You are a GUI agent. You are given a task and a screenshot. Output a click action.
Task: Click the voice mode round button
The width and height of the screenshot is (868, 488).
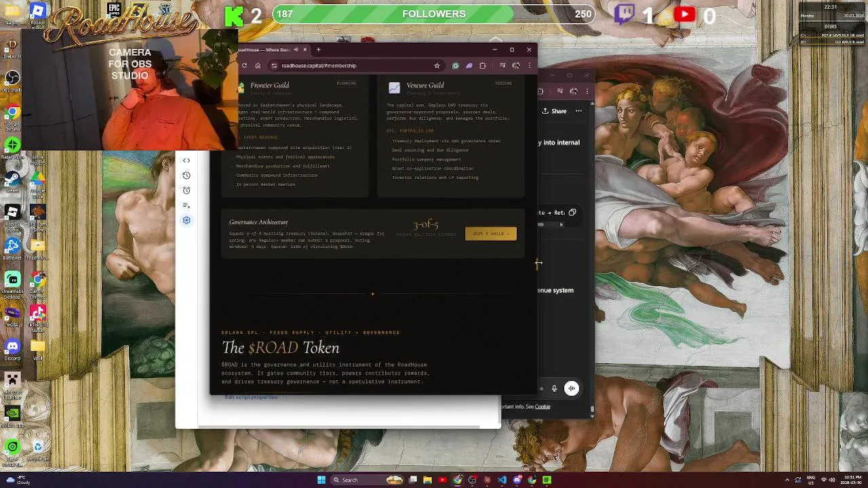click(x=572, y=388)
